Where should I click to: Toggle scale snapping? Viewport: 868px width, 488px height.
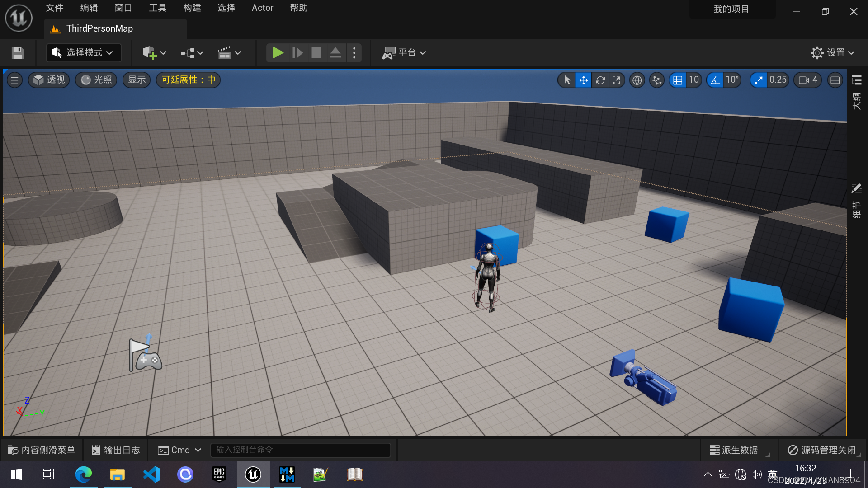pos(759,80)
